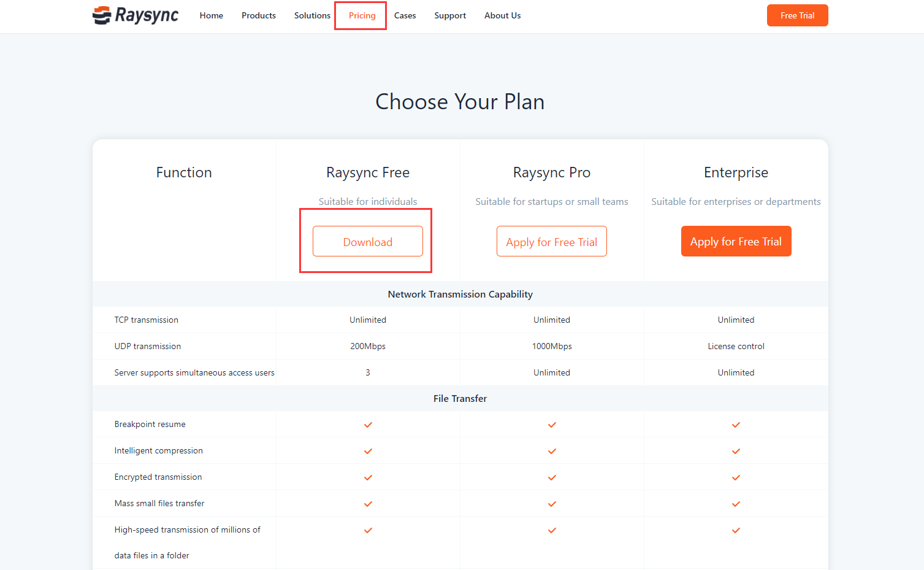Click Intelligent compression checkmark for Raysync Free
The image size is (924, 570).
(x=368, y=451)
